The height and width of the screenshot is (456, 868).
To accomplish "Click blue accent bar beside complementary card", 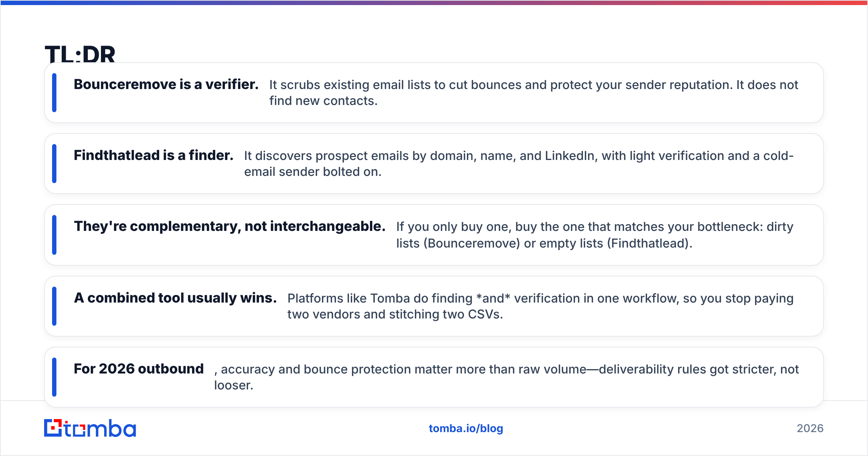I will click(54, 235).
